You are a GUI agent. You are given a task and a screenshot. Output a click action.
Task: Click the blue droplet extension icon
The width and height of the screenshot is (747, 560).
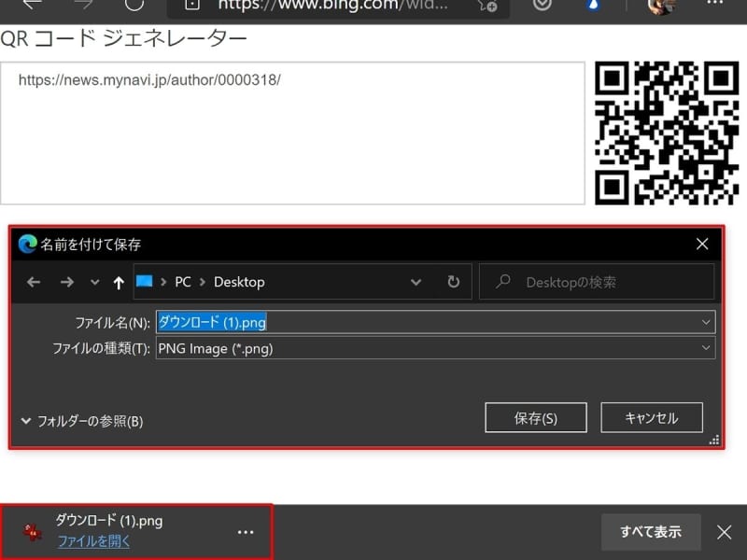click(593, 5)
